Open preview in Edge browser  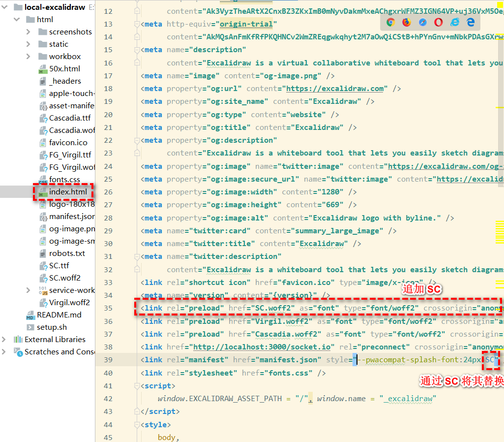tap(471, 22)
